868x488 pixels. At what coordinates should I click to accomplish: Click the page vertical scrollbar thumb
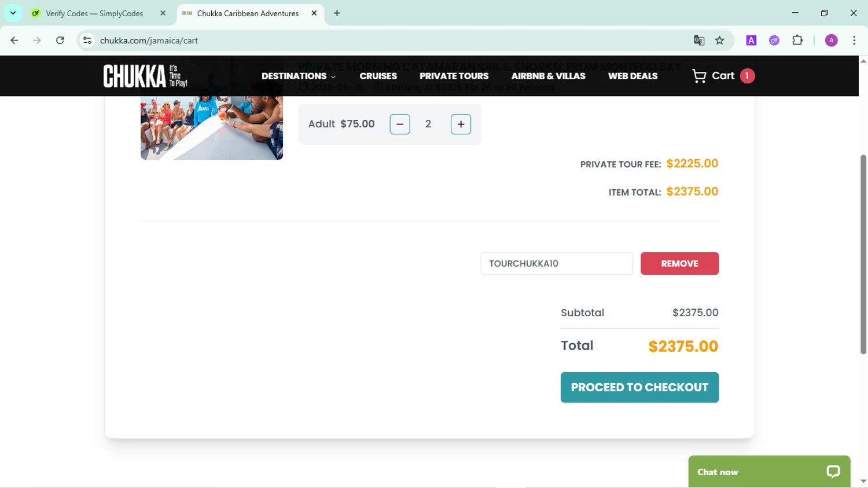(863, 254)
